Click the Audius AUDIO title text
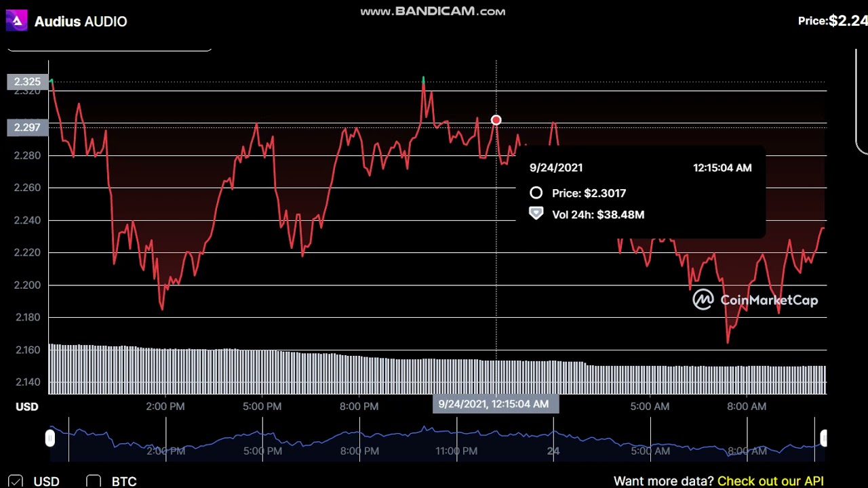868x488 pixels. (x=81, y=22)
